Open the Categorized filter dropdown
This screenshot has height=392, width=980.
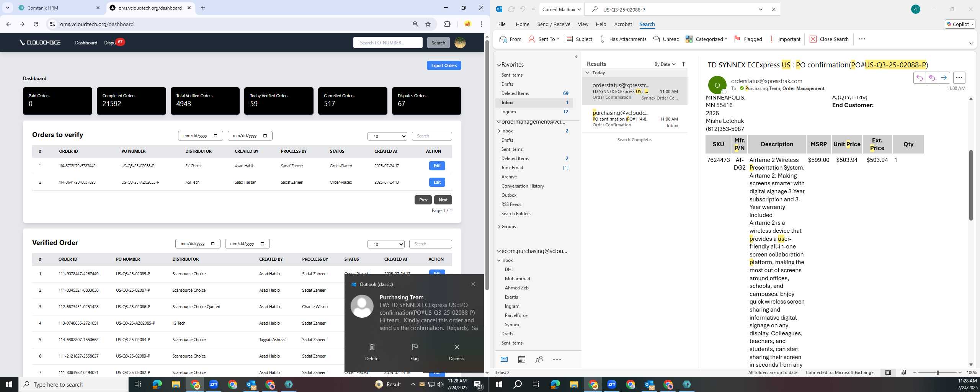click(x=706, y=39)
